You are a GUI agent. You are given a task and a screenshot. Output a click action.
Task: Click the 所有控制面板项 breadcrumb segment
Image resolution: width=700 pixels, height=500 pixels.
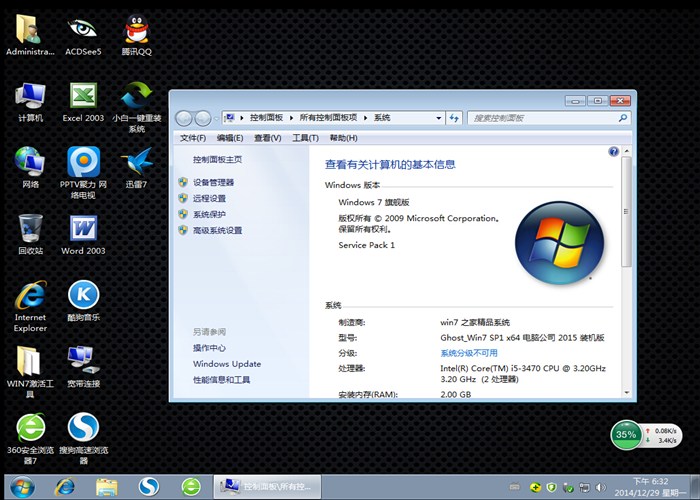click(x=328, y=118)
